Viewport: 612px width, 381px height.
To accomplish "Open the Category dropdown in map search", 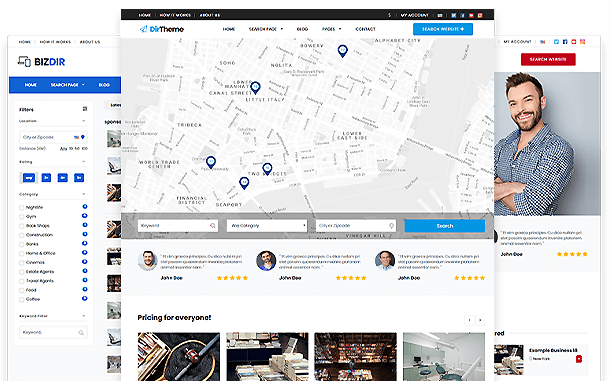I will click(x=267, y=226).
